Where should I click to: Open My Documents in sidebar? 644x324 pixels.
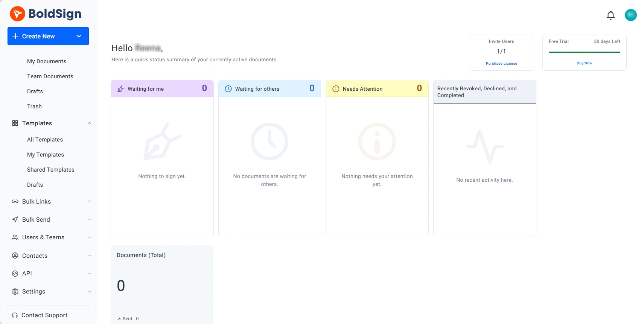(47, 61)
